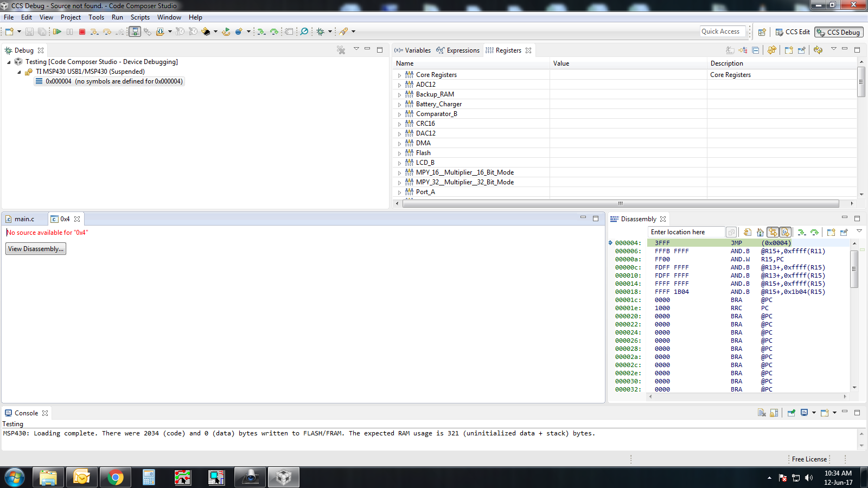The width and height of the screenshot is (868, 488).
Task: Click the yellow Refresh icon in Registers view
Action: [818, 50]
